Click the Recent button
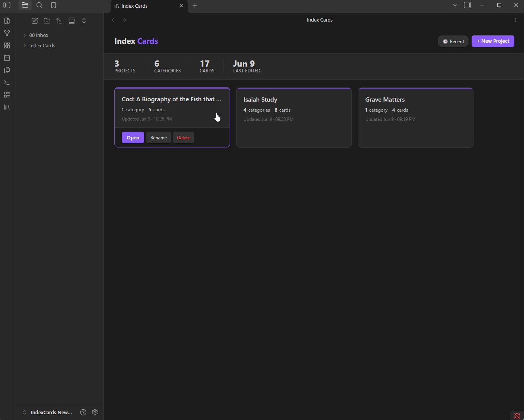The width and height of the screenshot is (524, 420). (x=453, y=41)
